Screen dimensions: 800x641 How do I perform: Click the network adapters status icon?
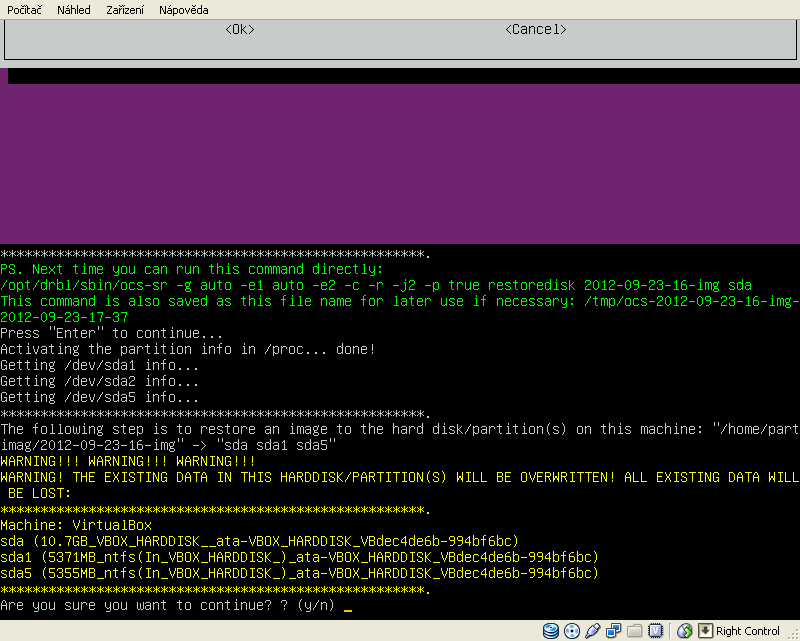coord(613,631)
